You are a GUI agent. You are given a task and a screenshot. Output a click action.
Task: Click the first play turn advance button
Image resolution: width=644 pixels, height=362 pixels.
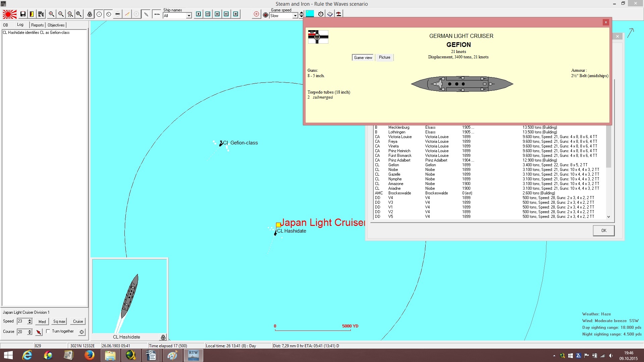tap(199, 14)
